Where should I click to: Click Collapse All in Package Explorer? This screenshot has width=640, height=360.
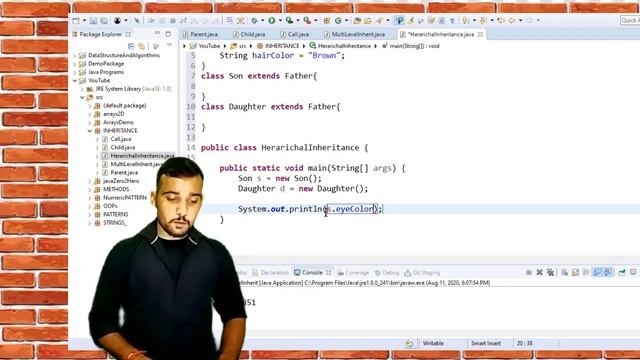tap(131, 46)
